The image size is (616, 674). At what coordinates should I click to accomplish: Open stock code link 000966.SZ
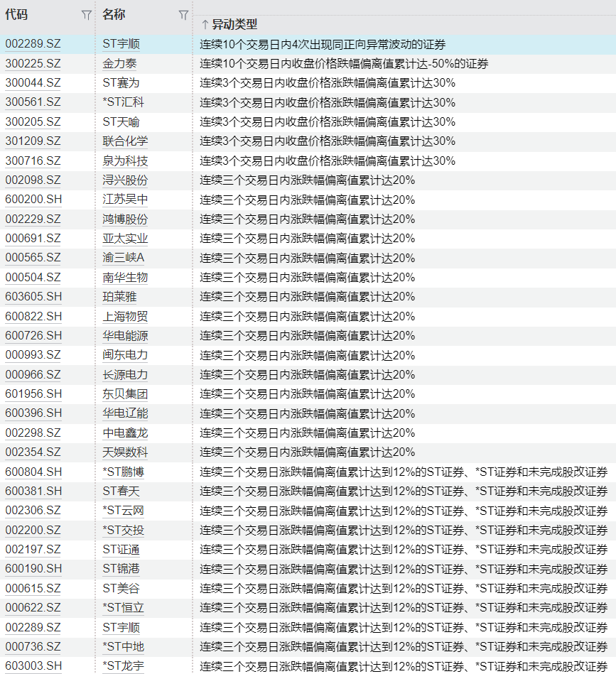[x=33, y=375]
